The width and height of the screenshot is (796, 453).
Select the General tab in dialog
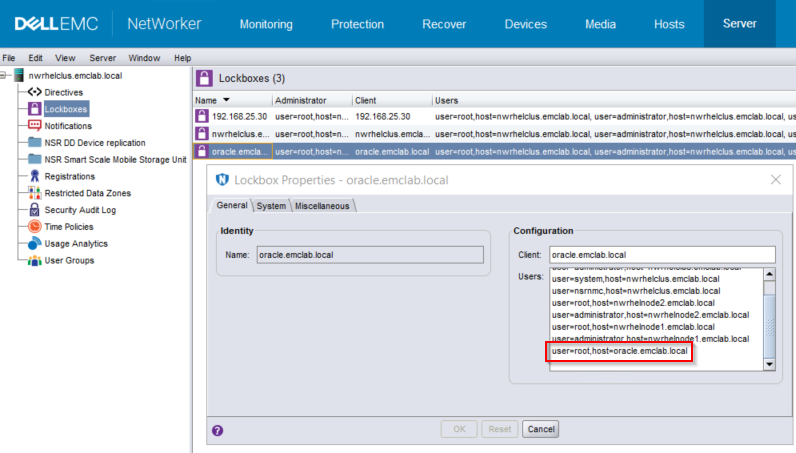231,205
